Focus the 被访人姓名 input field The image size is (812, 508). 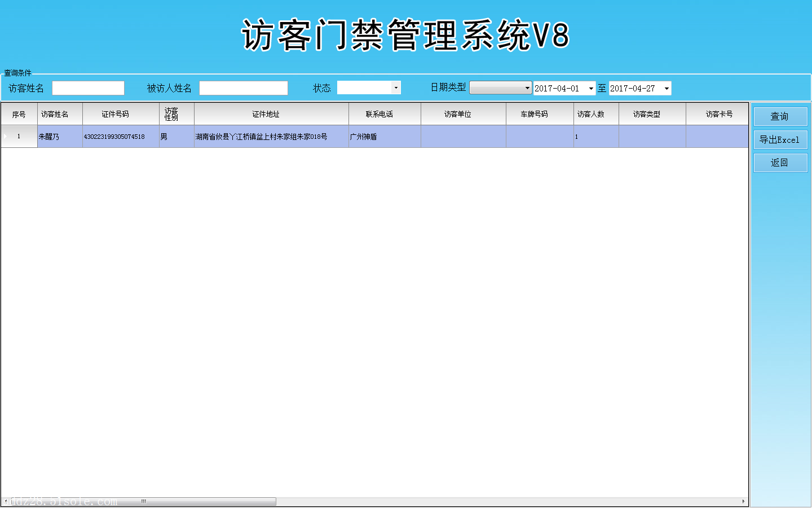click(x=244, y=88)
